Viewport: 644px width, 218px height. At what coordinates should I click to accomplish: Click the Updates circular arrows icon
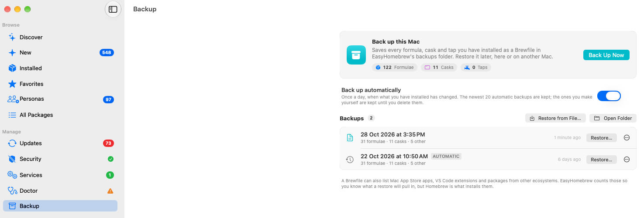click(12, 143)
